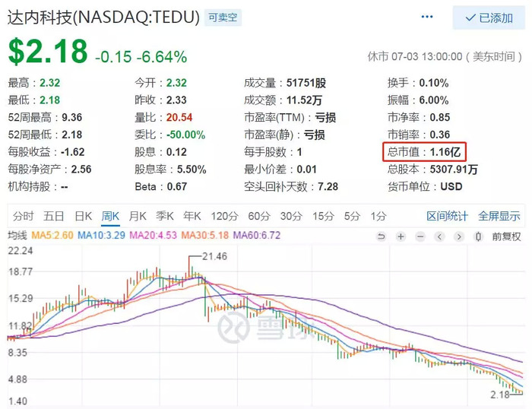Viewport: 532px width, 409px height.
Task: Zoom out chart with minus icon
Action: [x=420, y=236]
